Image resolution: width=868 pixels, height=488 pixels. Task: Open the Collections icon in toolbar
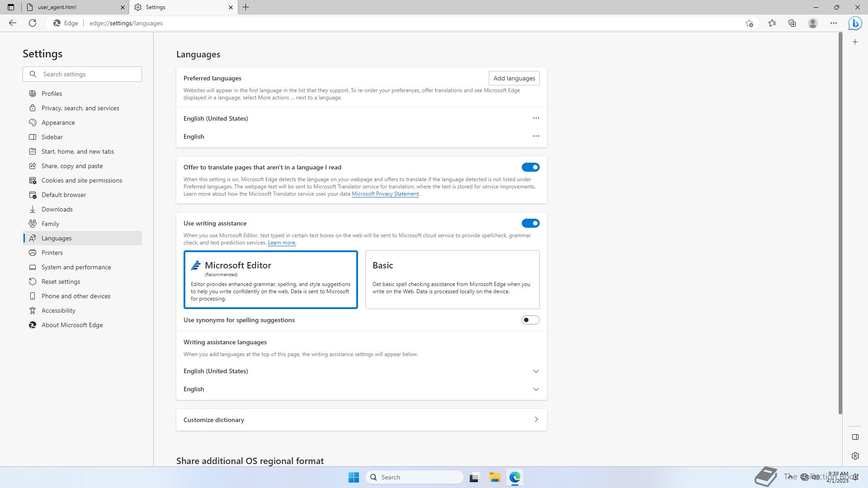tap(792, 23)
